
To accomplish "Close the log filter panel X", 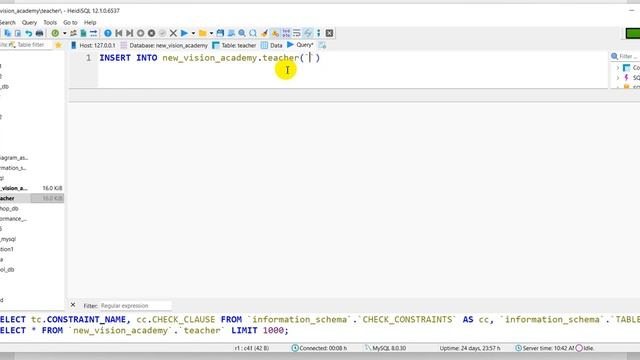I will coord(73,305).
